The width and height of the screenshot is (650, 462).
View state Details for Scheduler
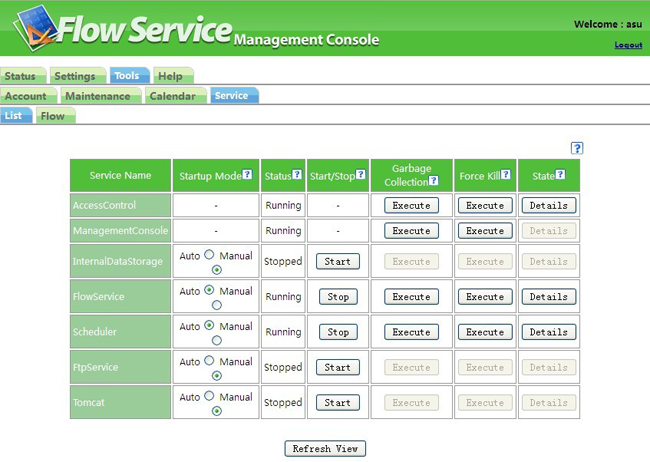[549, 332]
